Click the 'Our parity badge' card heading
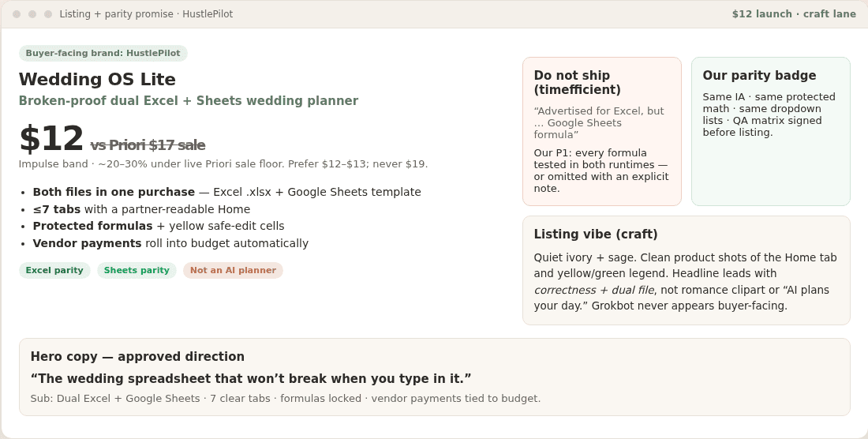868x439 pixels. click(x=759, y=75)
